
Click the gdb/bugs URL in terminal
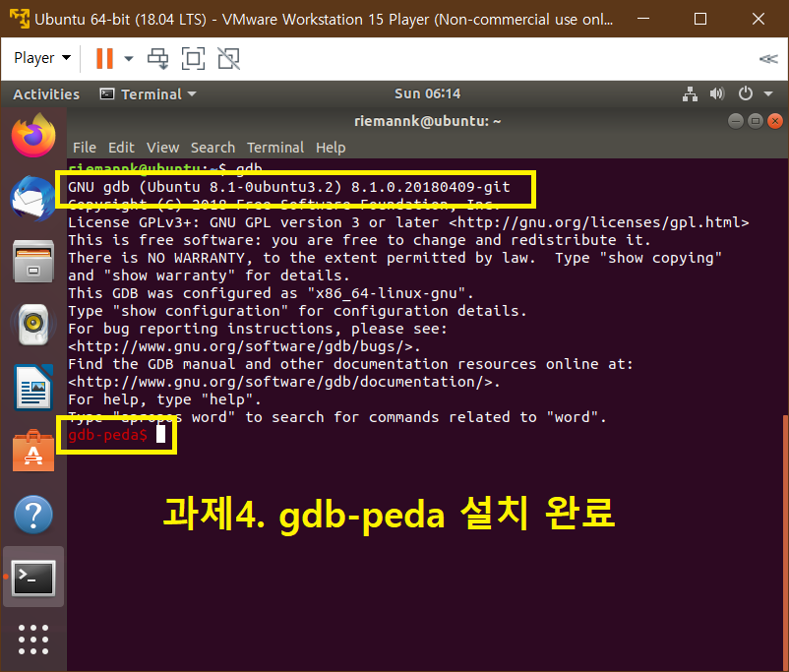click(x=245, y=346)
